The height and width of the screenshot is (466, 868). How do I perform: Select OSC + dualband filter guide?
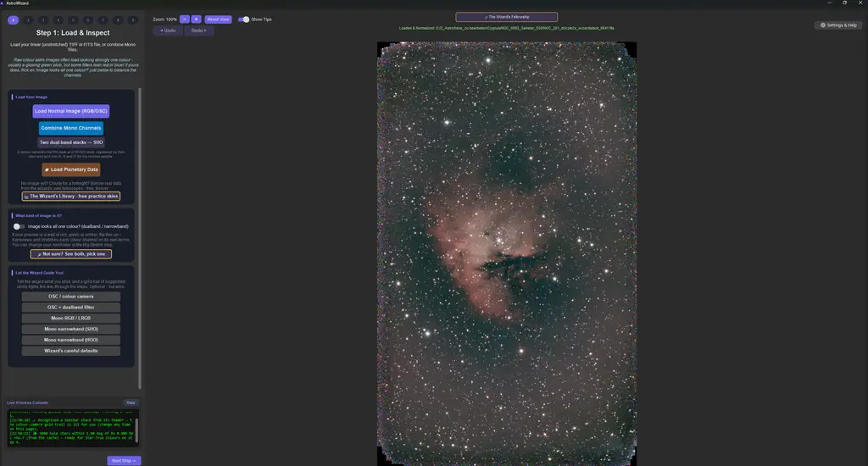[x=71, y=308]
